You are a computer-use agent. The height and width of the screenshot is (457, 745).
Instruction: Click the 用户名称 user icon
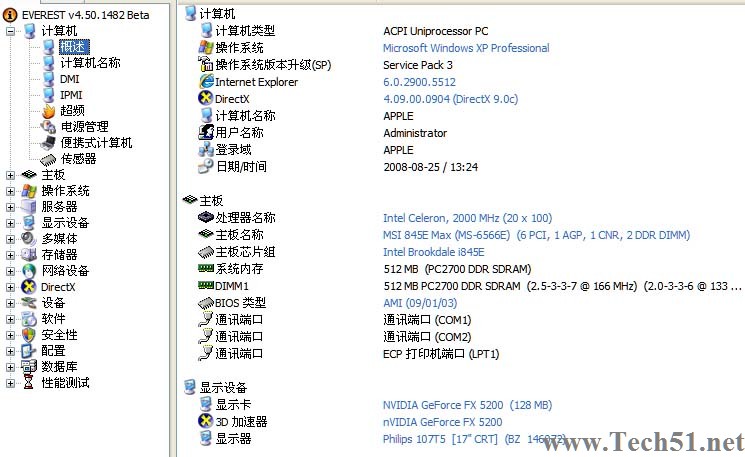coord(206,132)
